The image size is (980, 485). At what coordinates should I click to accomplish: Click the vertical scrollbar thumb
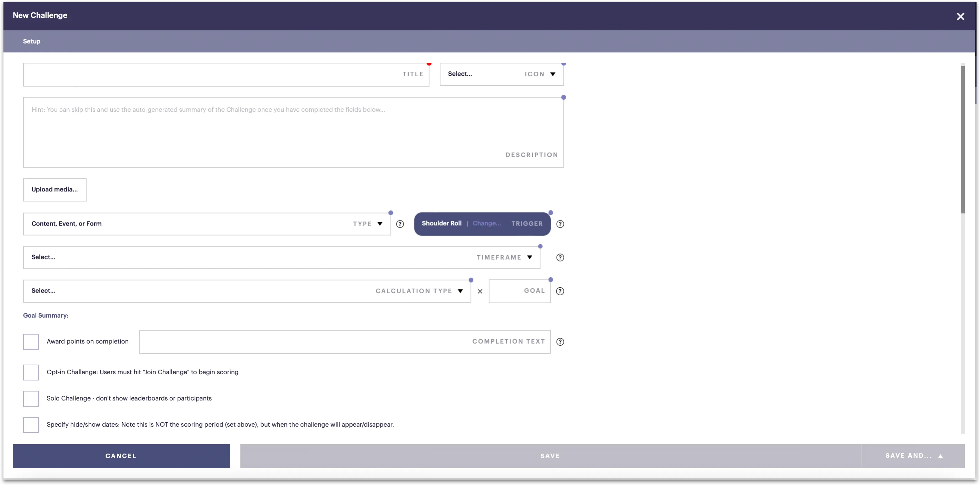[x=962, y=140]
